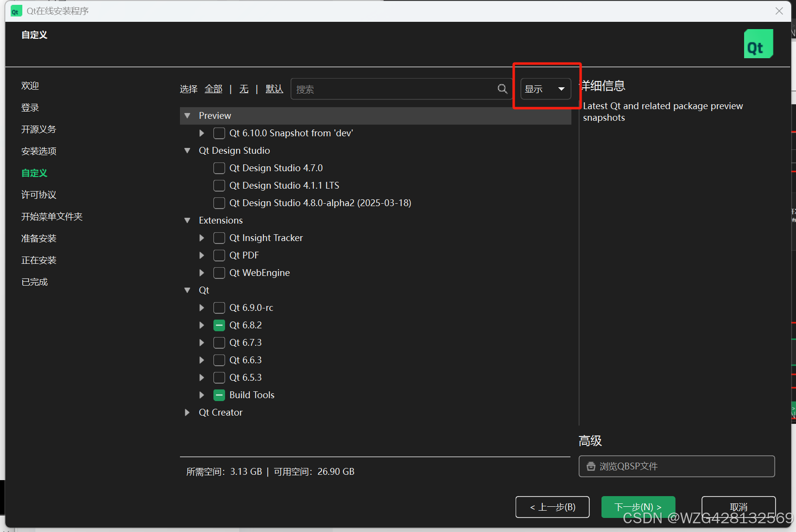Expand Qt 6.8.2 to show sub-components
Screen dimensions: 796x532
click(201, 325)
